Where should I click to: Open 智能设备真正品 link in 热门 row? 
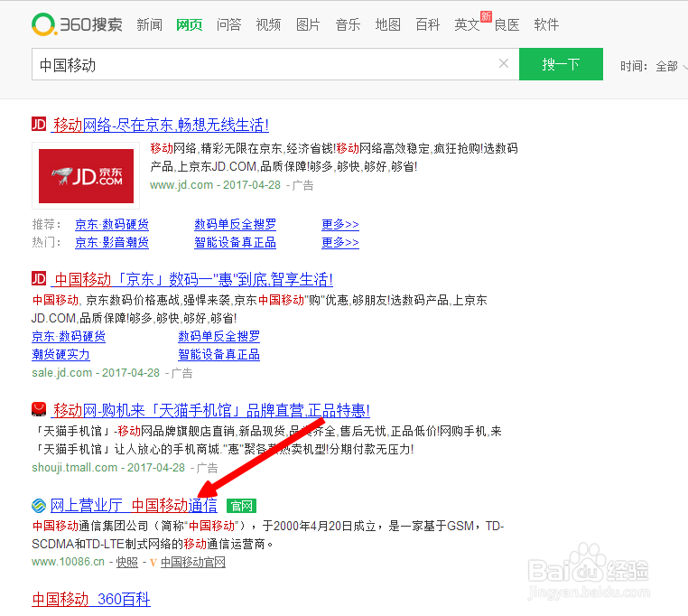(x=235, y=242)
